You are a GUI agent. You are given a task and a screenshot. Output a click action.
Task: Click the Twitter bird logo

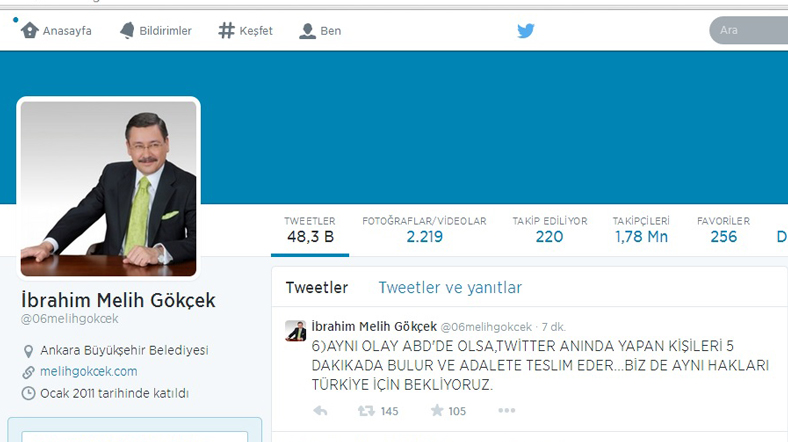(x=526, y=31)
